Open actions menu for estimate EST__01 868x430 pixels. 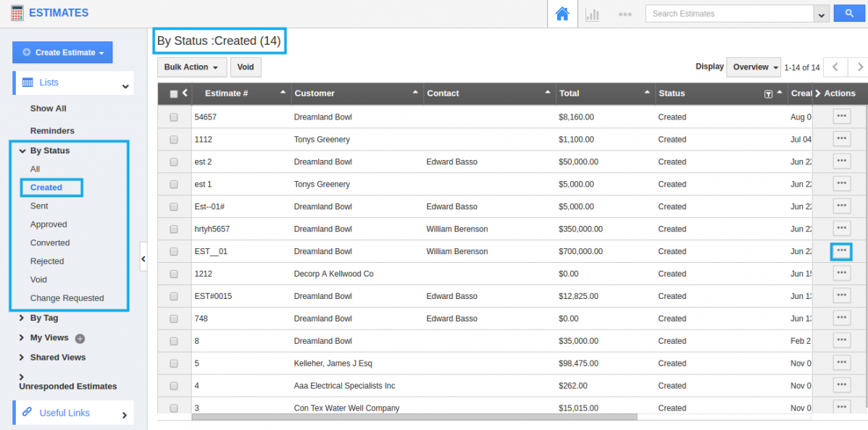(x=841, y=250)
